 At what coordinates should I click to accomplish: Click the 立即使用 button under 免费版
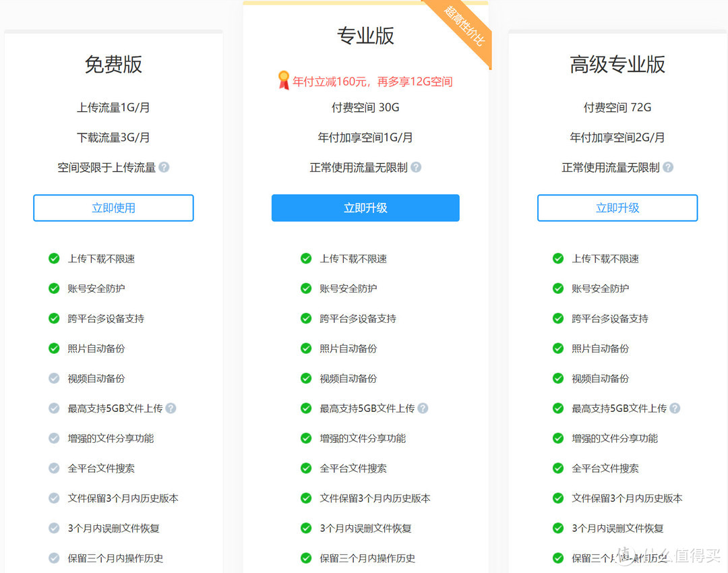coord(113,208)
